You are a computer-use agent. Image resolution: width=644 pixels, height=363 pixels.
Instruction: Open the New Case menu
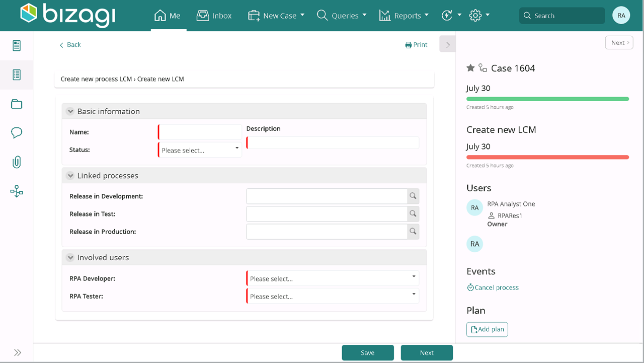(276, 16)
